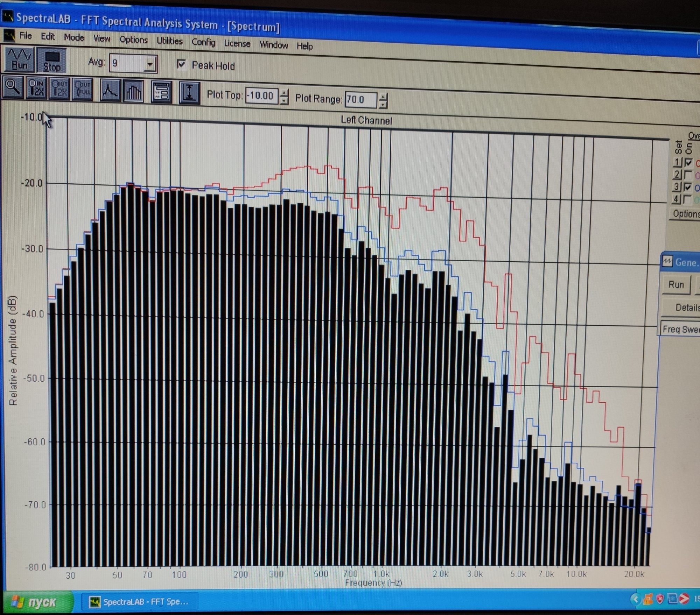Viewport: 700px width, 615px height.
Task: Open the License menu
Action: coord(237,44)
